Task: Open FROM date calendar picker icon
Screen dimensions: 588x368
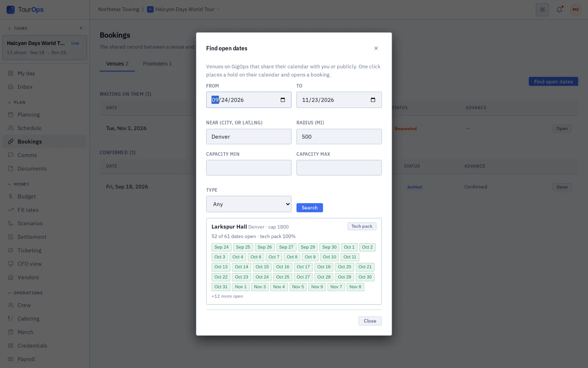Action: [283, 100]
